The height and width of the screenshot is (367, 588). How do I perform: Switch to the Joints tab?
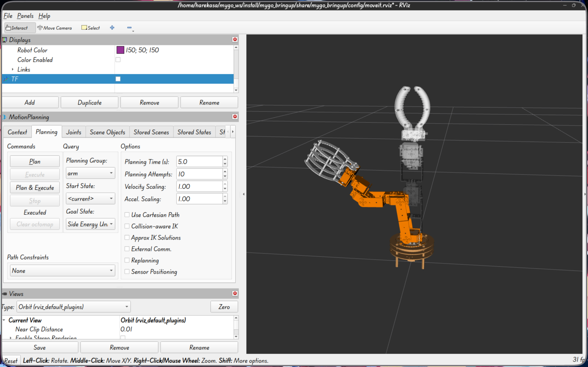pyautogui.click(x=74, y=132)
